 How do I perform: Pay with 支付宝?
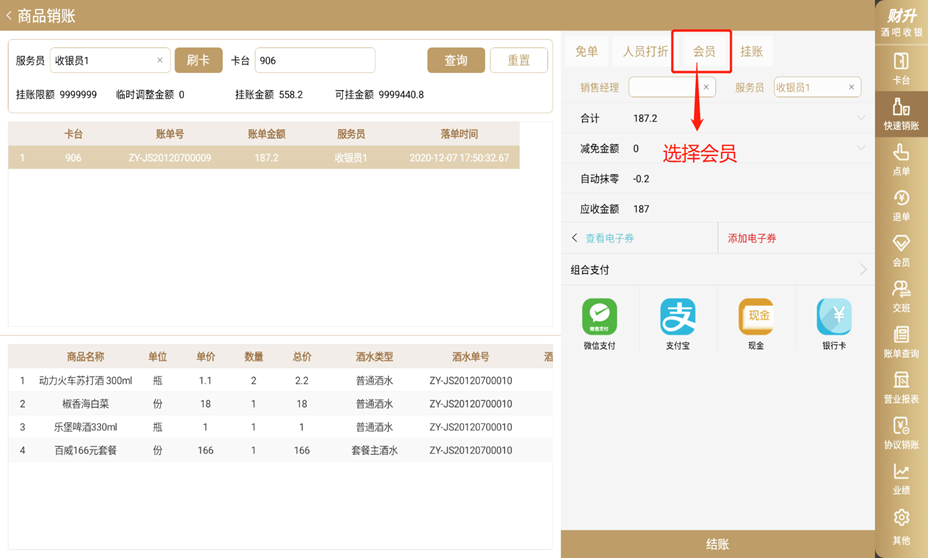[x=678, y=324]
